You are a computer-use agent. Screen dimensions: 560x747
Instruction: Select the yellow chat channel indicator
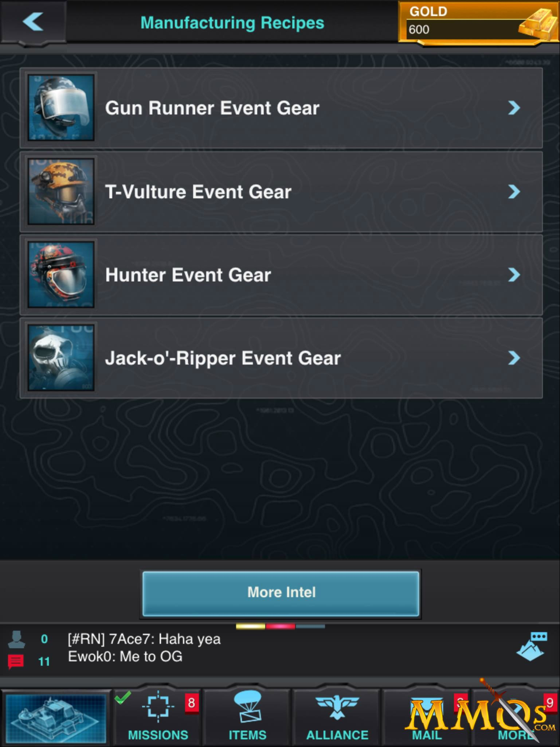click(251, 626)
